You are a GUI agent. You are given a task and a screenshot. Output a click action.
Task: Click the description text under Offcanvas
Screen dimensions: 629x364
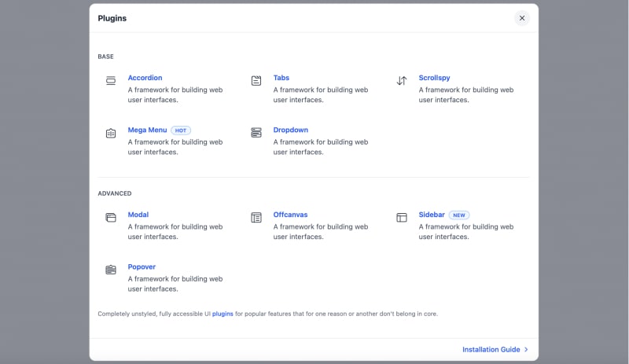pos(321,232)
